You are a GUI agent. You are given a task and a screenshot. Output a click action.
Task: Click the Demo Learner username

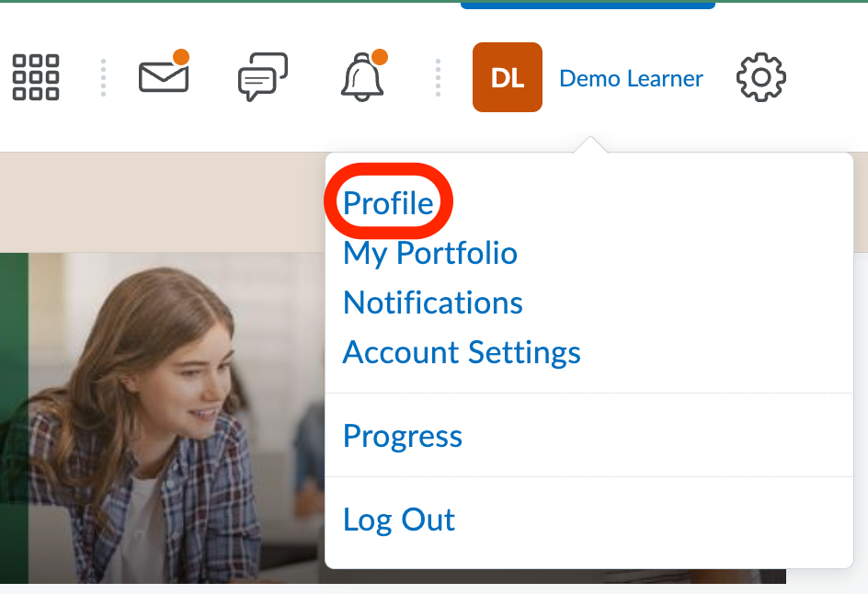click(631, 78)
